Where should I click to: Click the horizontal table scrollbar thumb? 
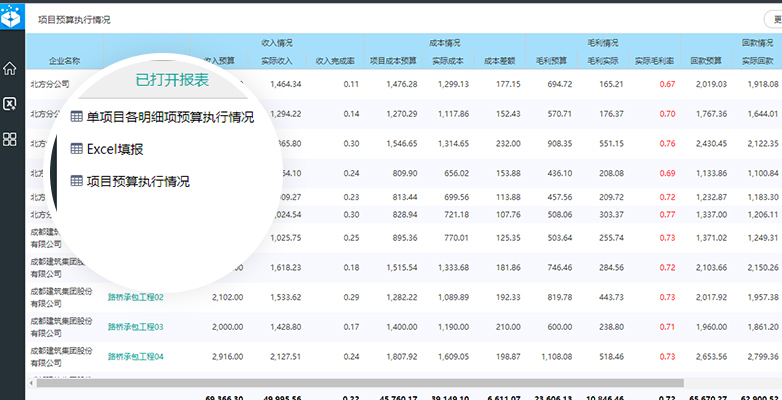[360, 383]
